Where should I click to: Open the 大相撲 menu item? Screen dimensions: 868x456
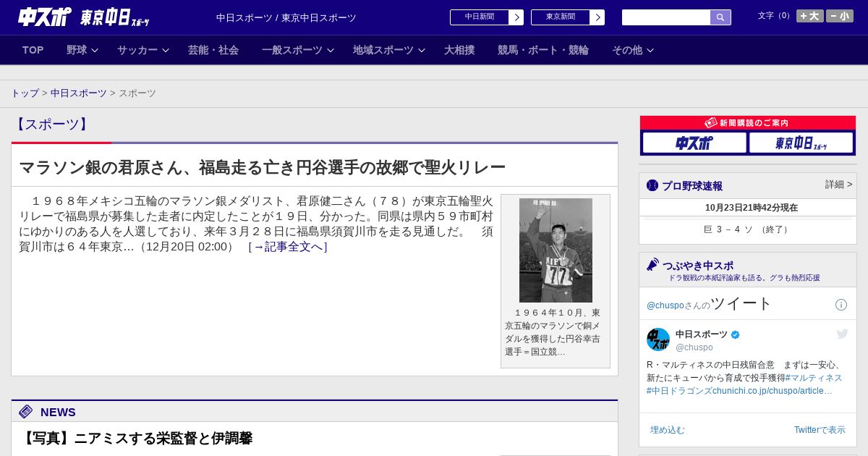pyautogui.click(x=459, y=50)
